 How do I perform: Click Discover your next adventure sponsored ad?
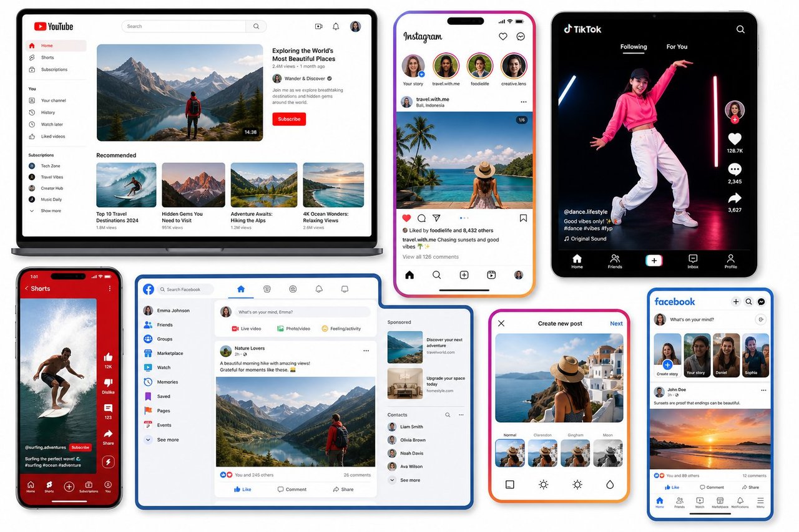[426, 347]
